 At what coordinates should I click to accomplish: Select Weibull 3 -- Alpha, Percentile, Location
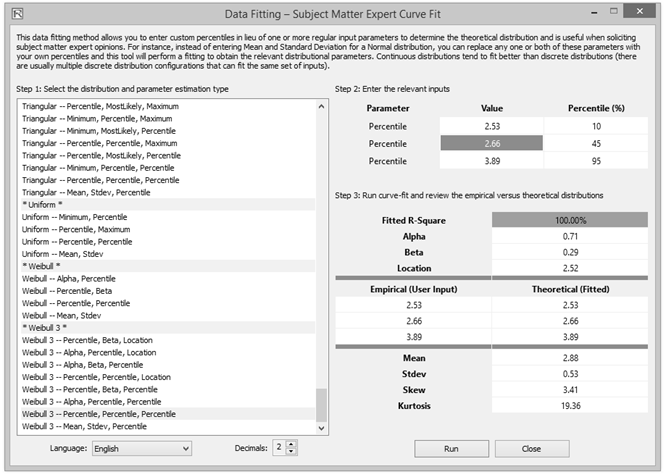click(x=168, y=353)
